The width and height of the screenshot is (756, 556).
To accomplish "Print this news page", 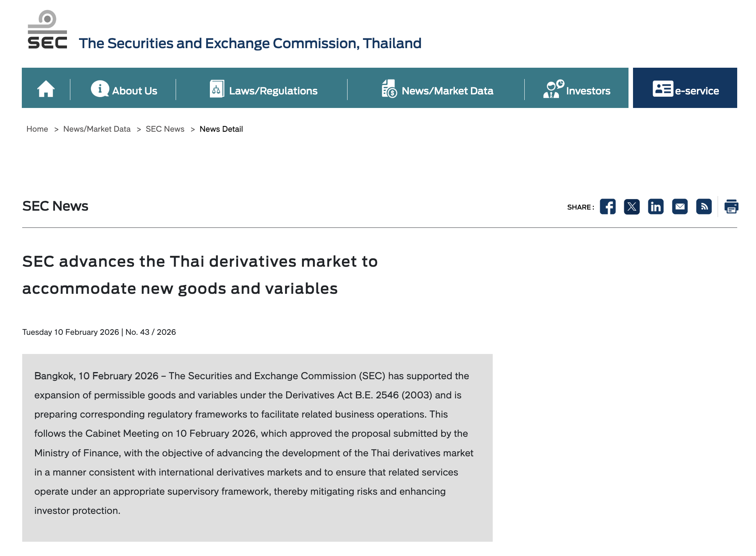I will [x=731, y=207].
